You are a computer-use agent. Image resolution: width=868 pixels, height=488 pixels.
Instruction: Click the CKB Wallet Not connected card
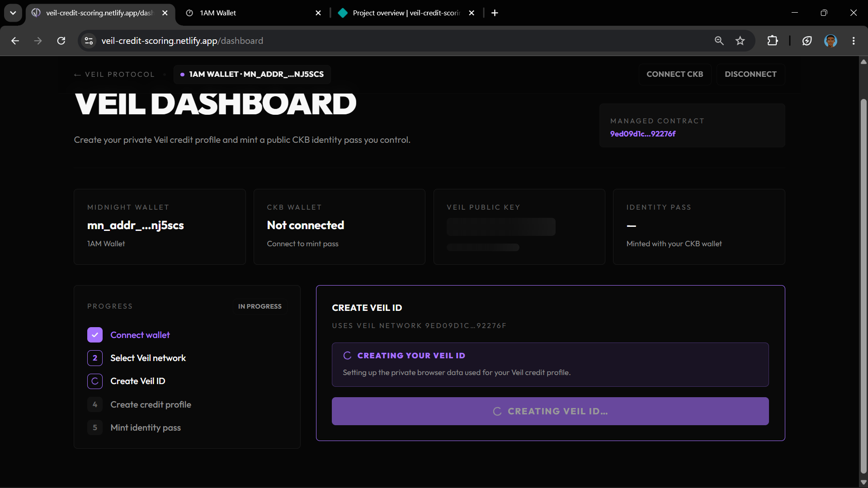[340, 227]
